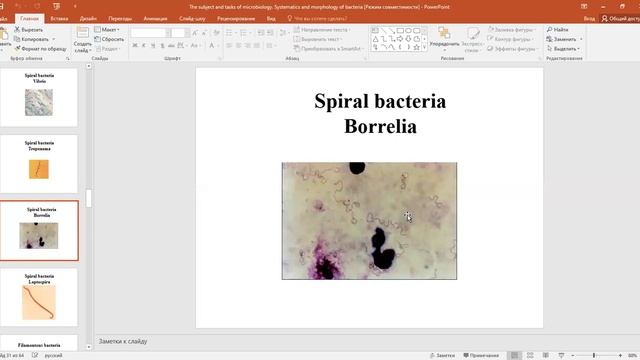Toggle bold (Ж) formatting
This screenshot has width=640, height=360.
pos(135,45)
